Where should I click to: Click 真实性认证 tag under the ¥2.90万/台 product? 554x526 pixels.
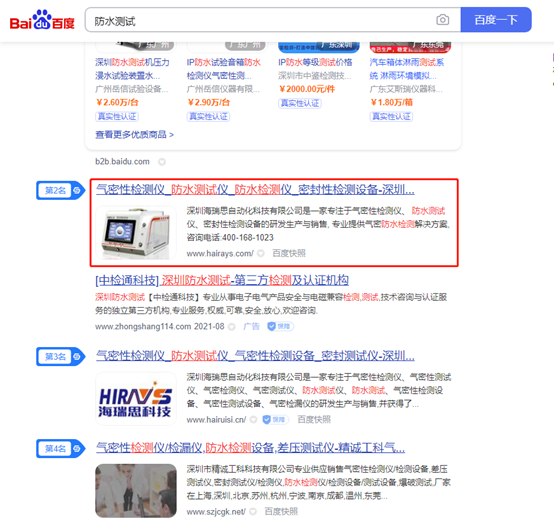(208, 117)
